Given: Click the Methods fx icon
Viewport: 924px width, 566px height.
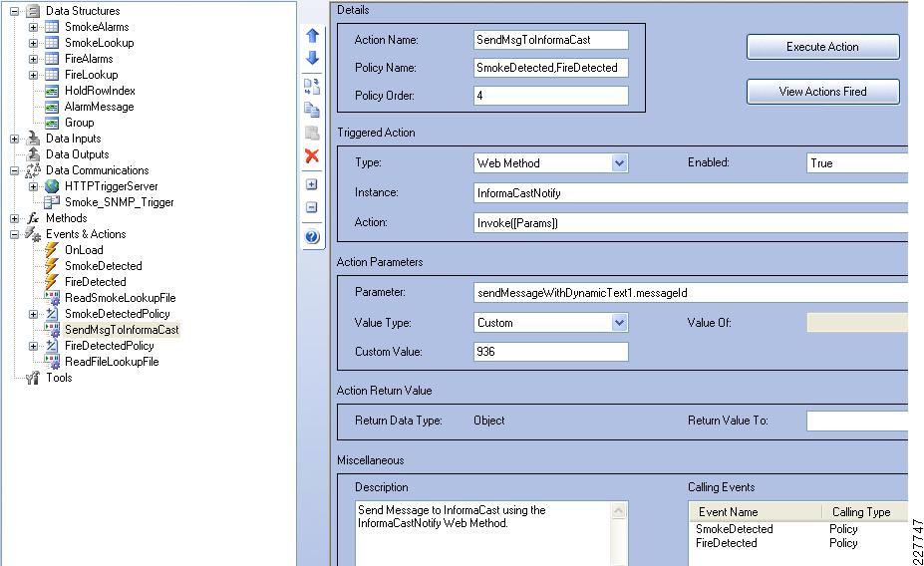Looking at the screenshot, I should 33,218.
